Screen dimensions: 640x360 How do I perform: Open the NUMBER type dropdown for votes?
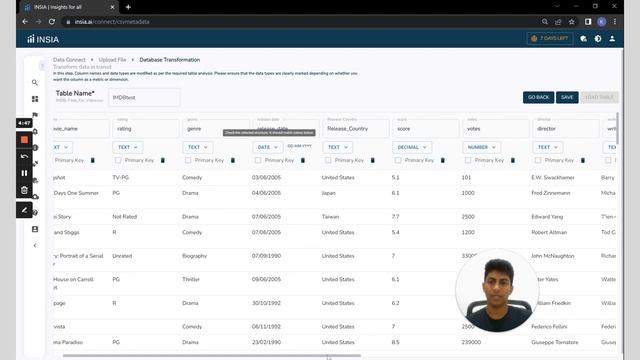[482, 147]
